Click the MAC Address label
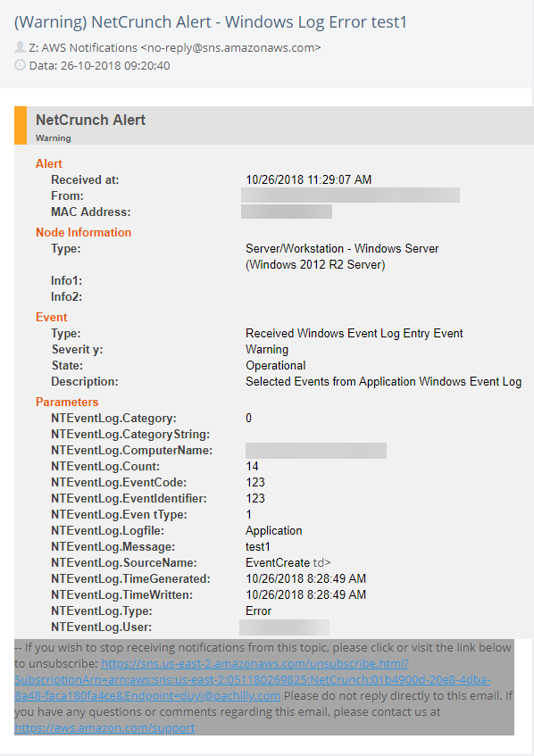The image size is (534, 756). 91,212
